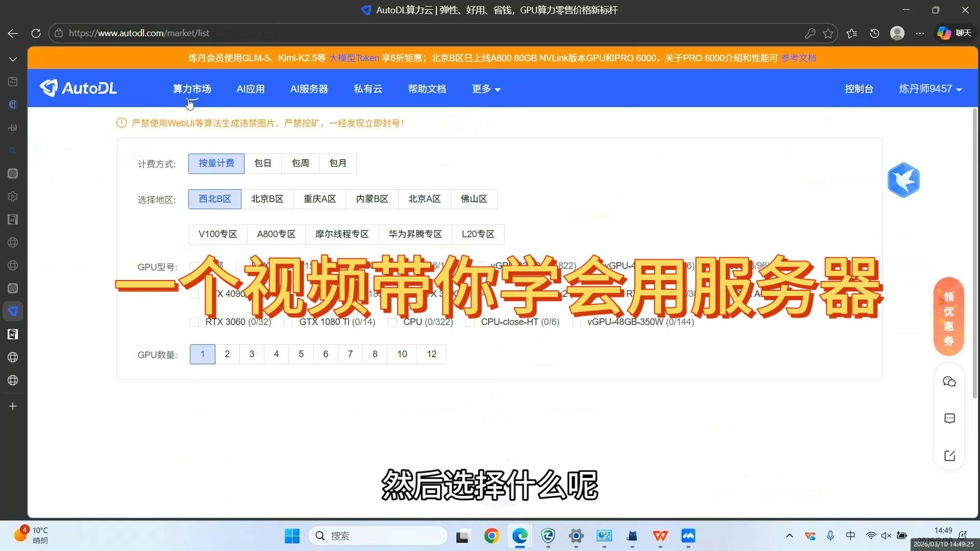Open the AI服务器 menu item
Viewport: 980px width, 551px height.
tap(309, 89)
